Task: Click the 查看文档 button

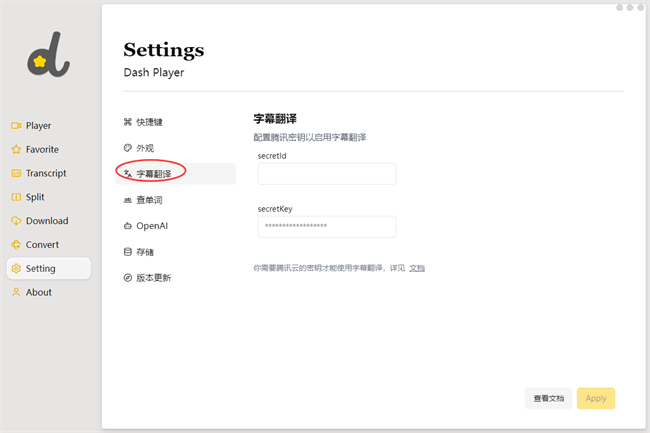Action: pyautogui.click(x=548, y=398)
